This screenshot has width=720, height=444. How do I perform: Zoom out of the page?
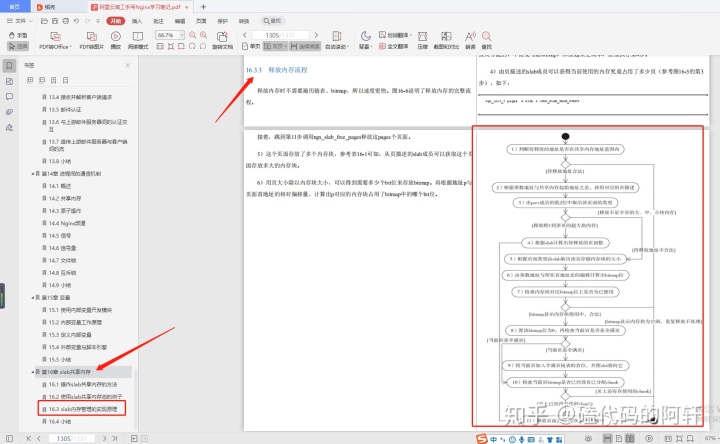pos(192,35)
